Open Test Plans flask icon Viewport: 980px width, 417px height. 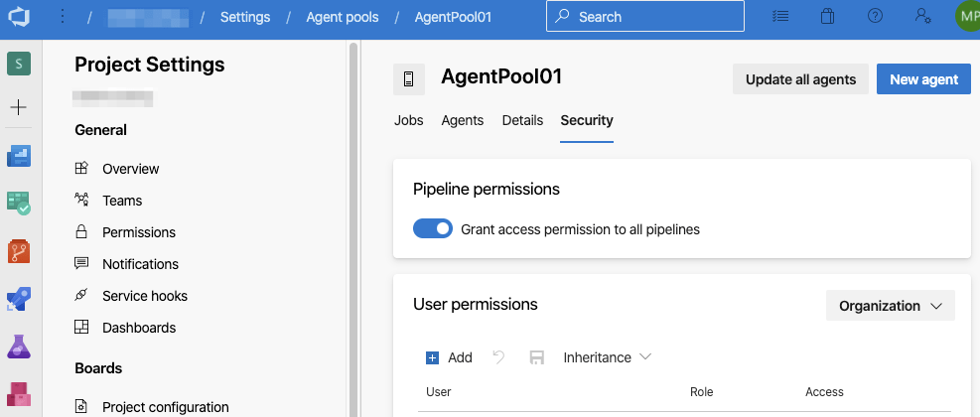click(19, 347)
